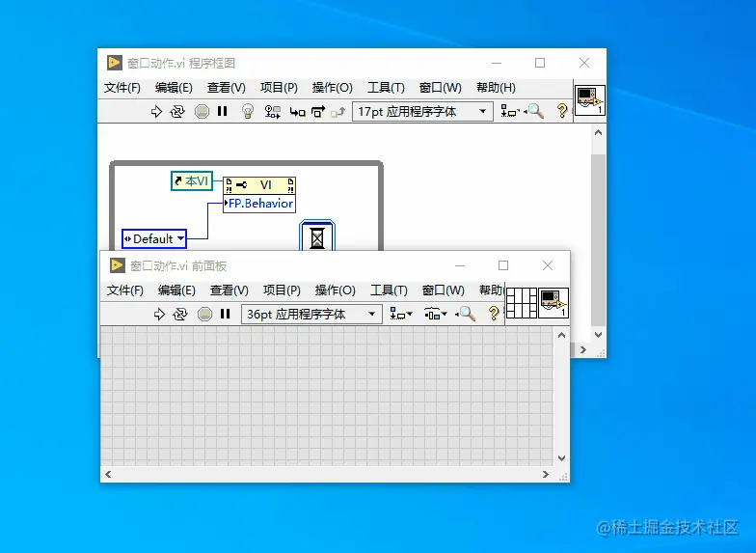Viewport: 756px width, 553px height.
Task: Open 工具(T) menu in front panel window
Action: pos(389,290)
